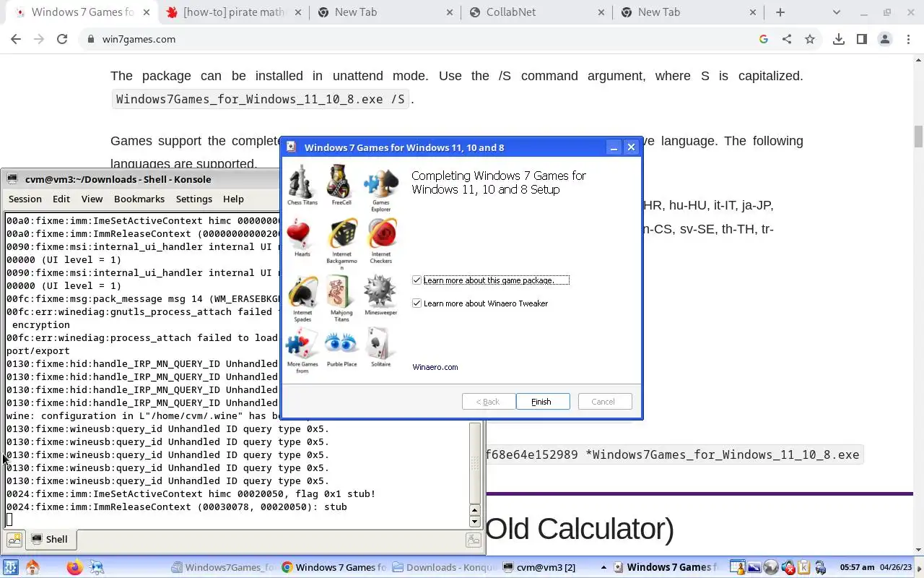Click the More Games puzzle icon
Viewport: 924px width, 578px height.
302,345
